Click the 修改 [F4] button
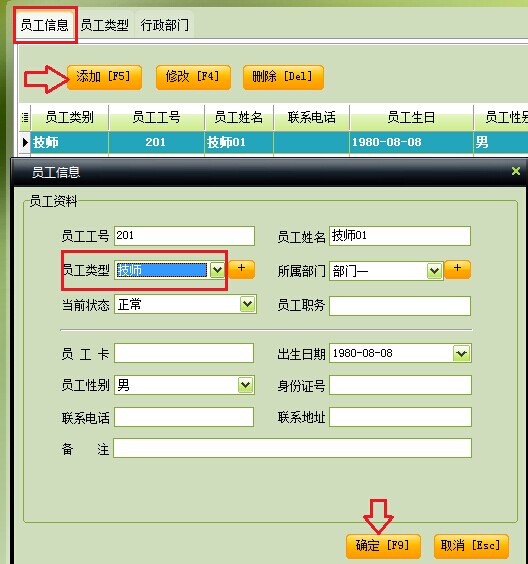This screenshot has width=528, height=564. click(x=193, y=77)
